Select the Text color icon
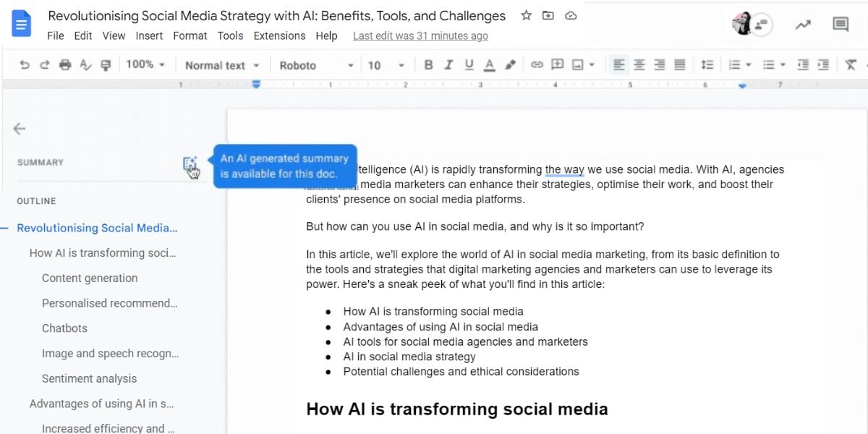868x434 pixels. coord(489,64)
